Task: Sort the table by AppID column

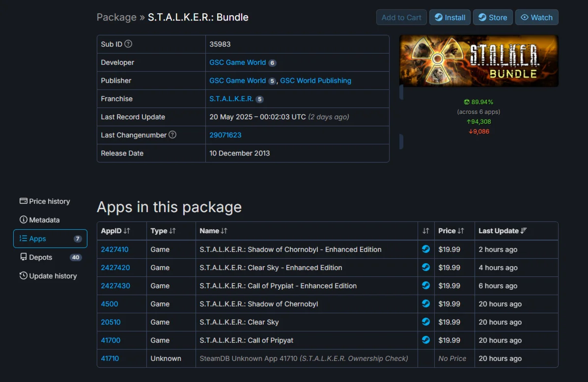Action: point(115,231)
